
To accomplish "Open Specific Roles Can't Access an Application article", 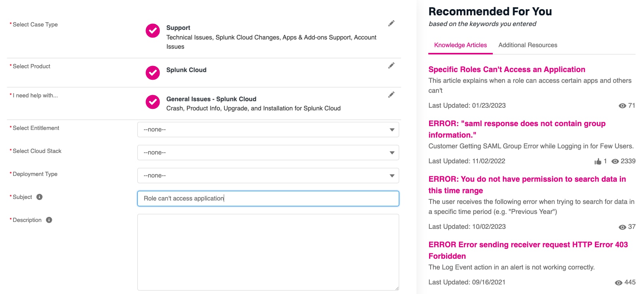I will [x=507, y=69].
